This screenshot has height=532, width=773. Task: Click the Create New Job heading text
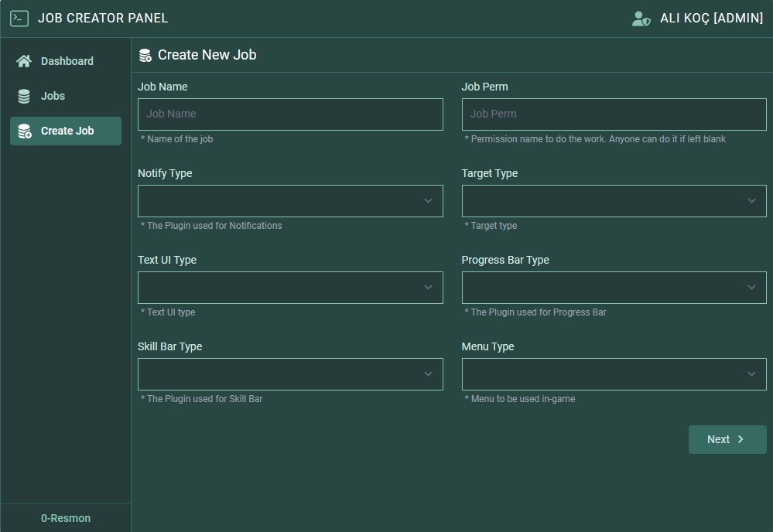tap(207, 55)
